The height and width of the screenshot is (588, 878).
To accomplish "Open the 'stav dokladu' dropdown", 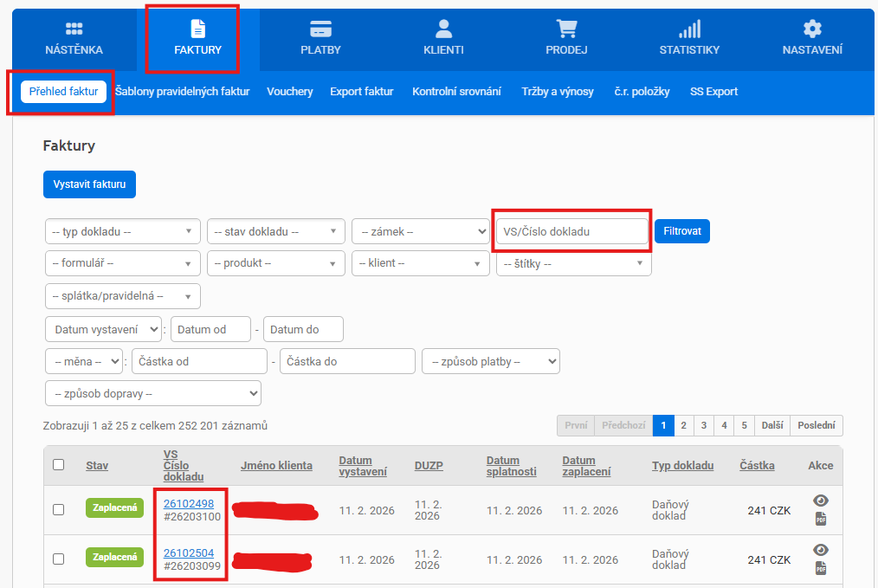I will pos(276,231).
